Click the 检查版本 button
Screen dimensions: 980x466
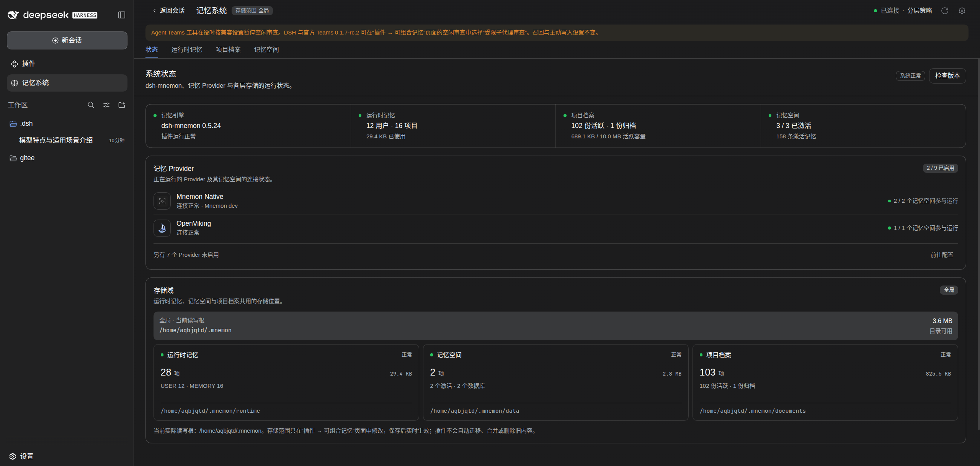coord(947,76)
